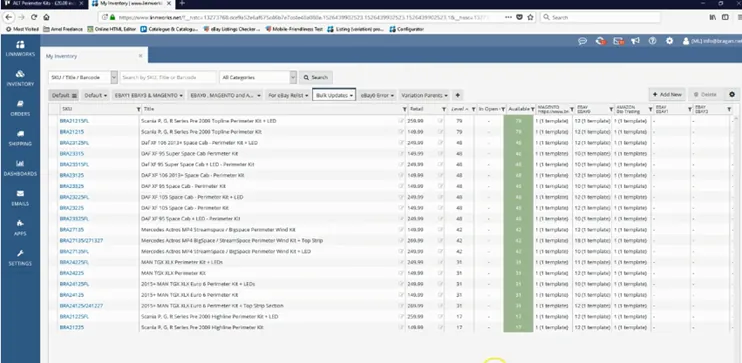The height and width of the screenshot is (363, 742).
Task: Click the Delete button
Action: [x=705, y=95]
